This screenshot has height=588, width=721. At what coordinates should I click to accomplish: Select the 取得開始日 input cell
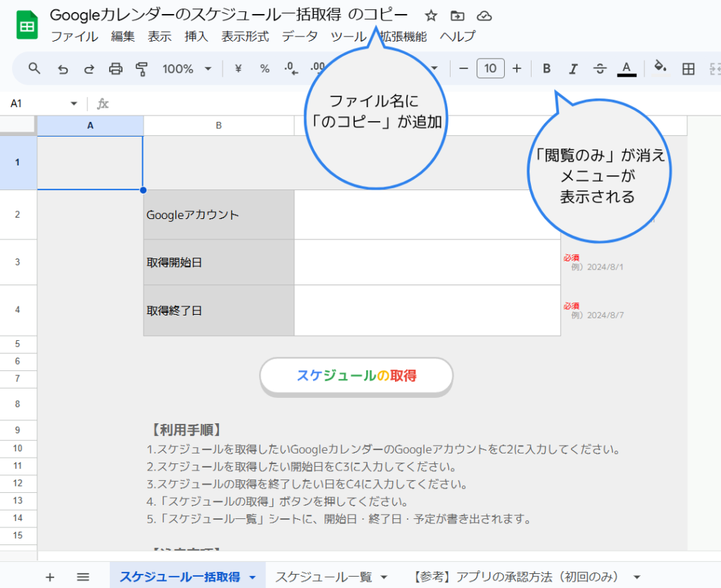(427, 262)
